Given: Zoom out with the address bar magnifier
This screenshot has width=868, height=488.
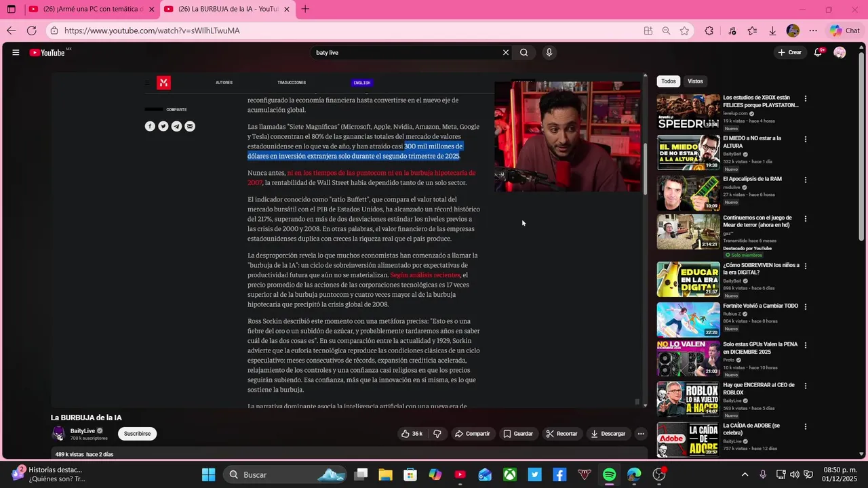Looking at the screenshot, I should (666, 30).
